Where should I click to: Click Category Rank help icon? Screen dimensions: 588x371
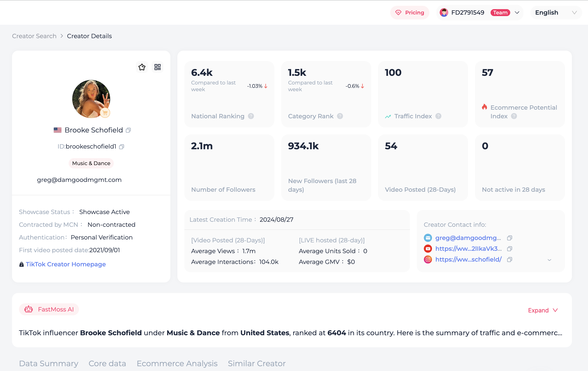pyautogui.click(x=340, y=116)
